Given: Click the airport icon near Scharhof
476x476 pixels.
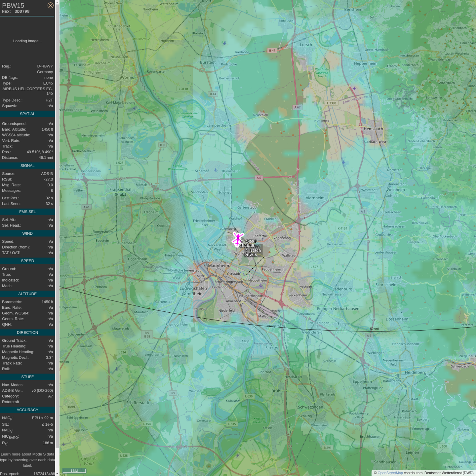Looking at the screenshot, I should pyautogui.click(x=216, y=170).
